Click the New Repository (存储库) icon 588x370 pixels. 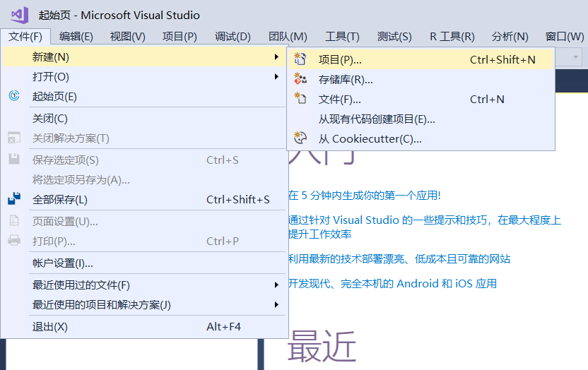[300, 79]
